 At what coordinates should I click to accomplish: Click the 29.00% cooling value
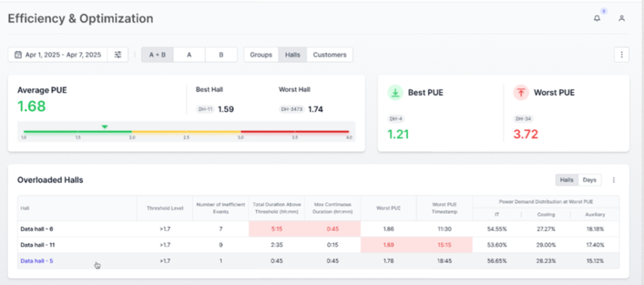point(546,245)
